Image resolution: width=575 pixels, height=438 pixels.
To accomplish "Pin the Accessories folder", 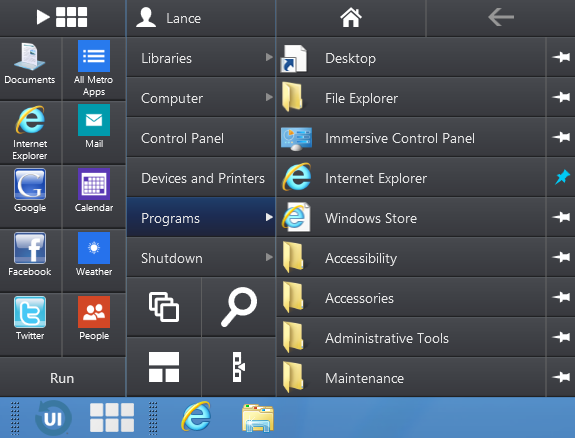I will tap(561, 297).
